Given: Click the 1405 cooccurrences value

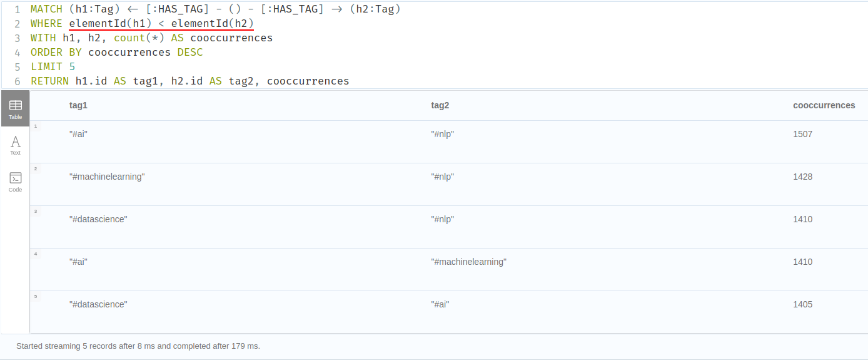Looking at the screenshot, I should pos(802,304).
